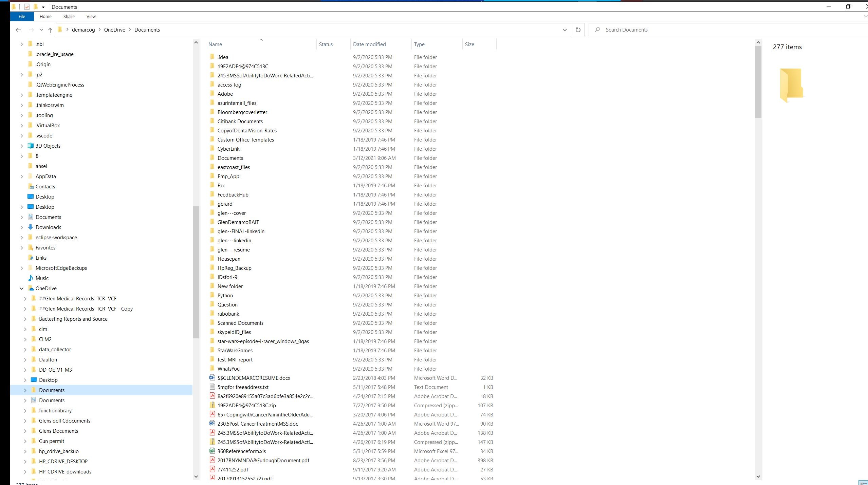Switch to the View ribbon tab
The width and height of the screenshot is (868, 485).
tap(91, 16)
